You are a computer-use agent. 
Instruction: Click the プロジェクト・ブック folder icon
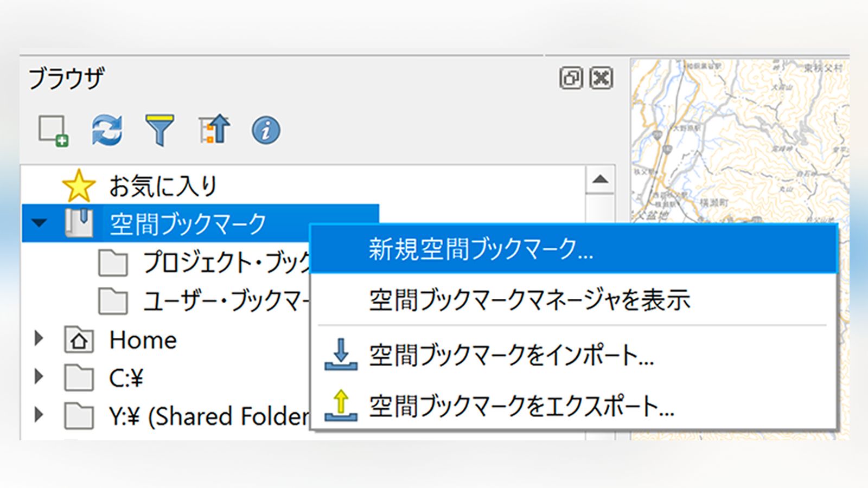(113, 263)
